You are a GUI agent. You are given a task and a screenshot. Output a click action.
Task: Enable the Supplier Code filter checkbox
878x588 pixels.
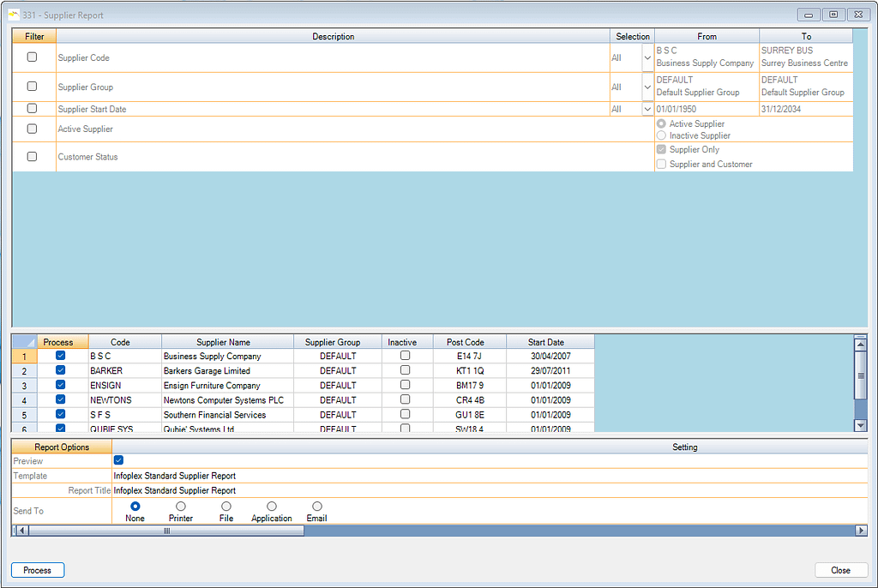click(33, 57)
